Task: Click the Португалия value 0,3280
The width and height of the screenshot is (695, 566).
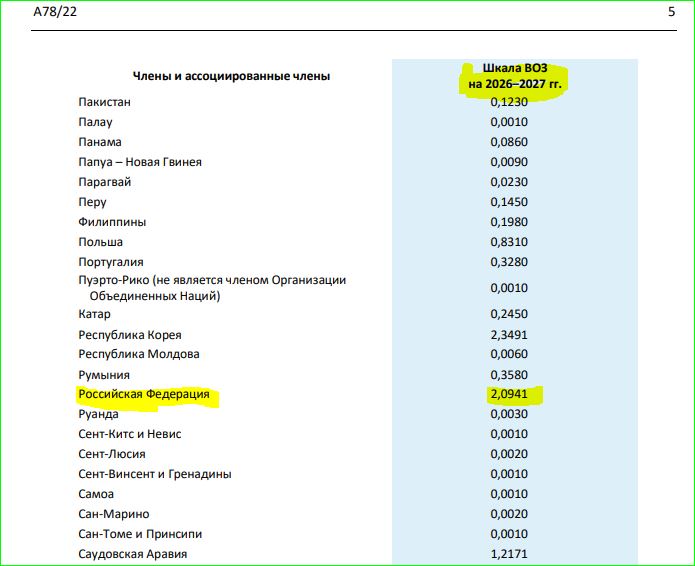Action: click(509, 262)
